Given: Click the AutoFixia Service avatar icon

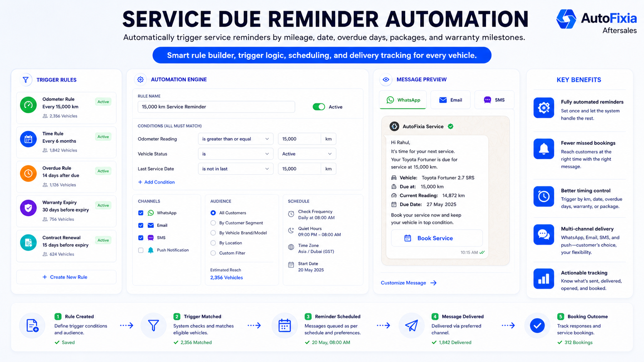Looking at the screenshot, I should (x=394, y=126).
